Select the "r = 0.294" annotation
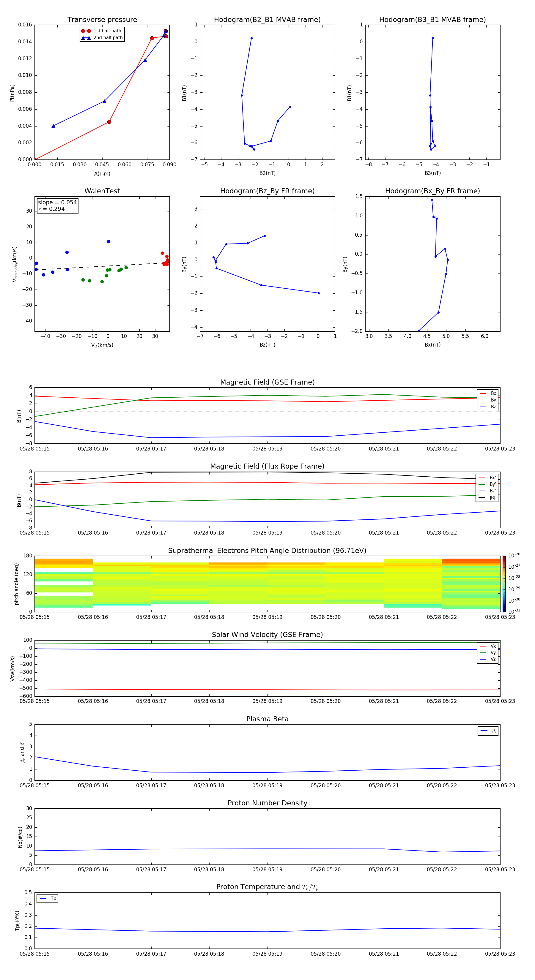Viewport: 535px width, 980px height. pyautogui.click(x=51, y=209)
